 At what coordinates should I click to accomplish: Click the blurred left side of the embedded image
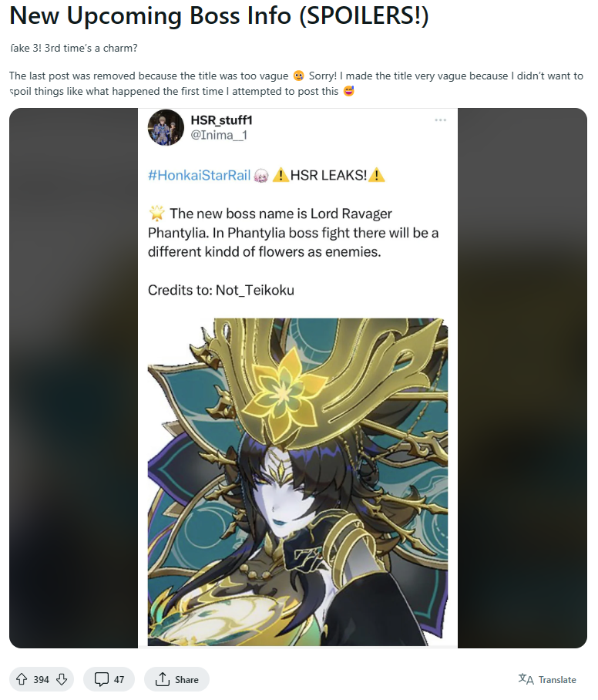pos(74,378)
